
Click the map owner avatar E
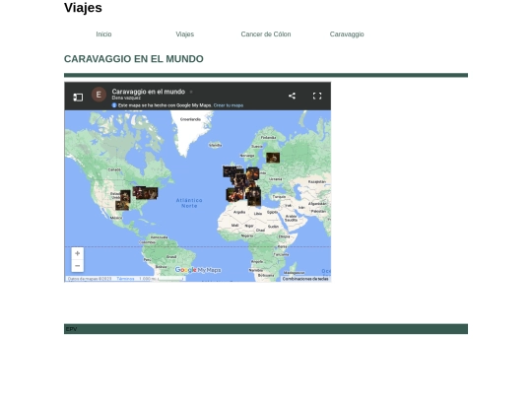tap(99, 95)
